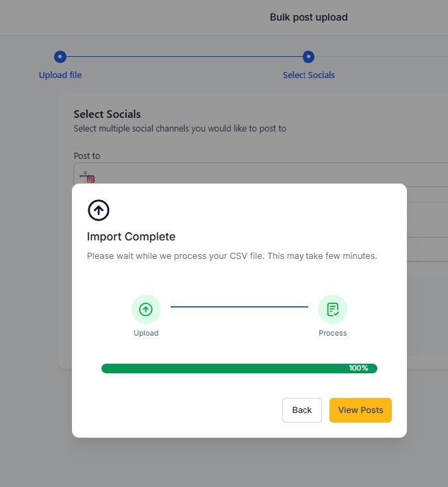Open the Post to channels dropdown field

(261, 174)
